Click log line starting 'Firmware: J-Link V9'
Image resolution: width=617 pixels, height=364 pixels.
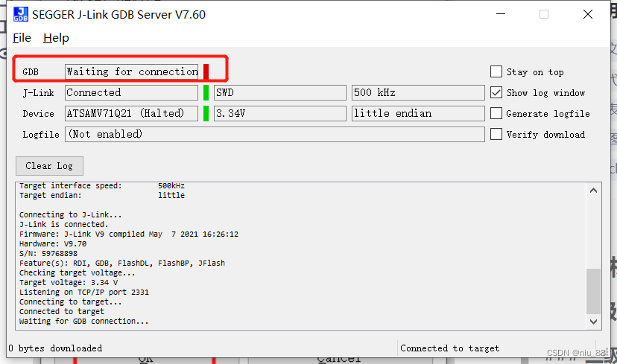[x=129, y=234]
